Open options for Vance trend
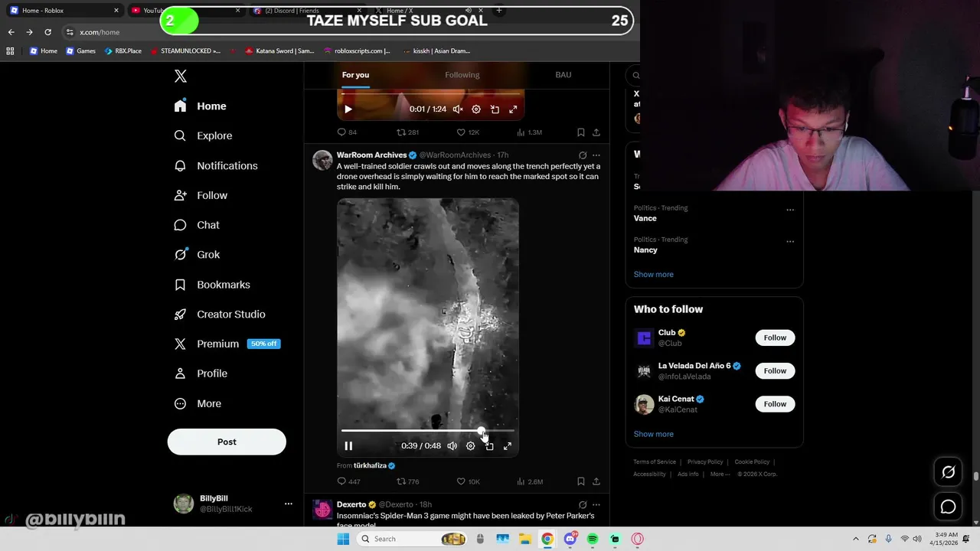980x551 pixels. 790,210
